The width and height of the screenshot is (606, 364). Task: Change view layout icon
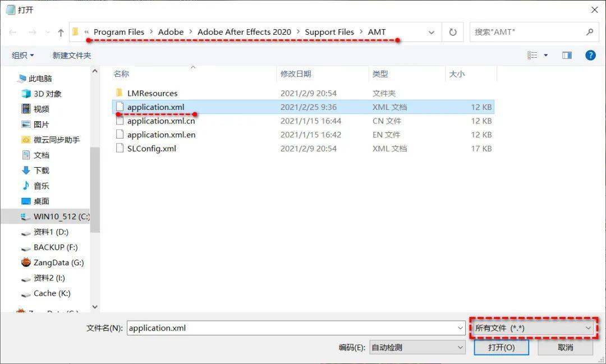(532, 56)
